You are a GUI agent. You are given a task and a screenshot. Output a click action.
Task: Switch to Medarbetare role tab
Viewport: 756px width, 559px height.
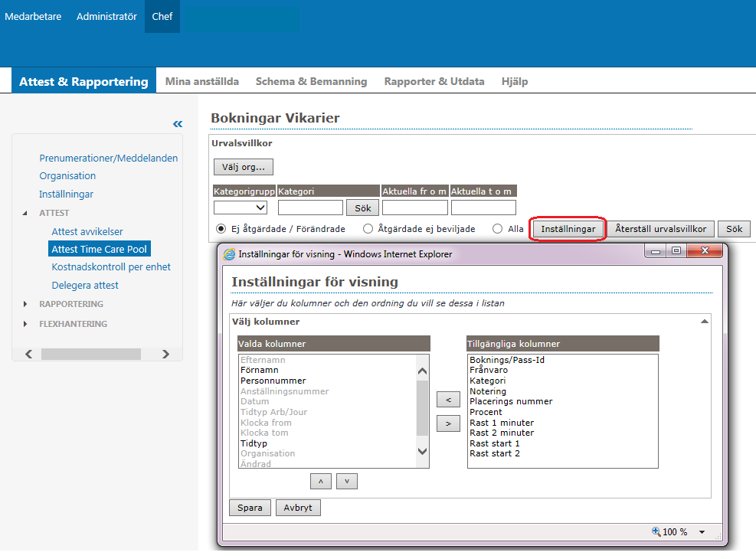33,16
